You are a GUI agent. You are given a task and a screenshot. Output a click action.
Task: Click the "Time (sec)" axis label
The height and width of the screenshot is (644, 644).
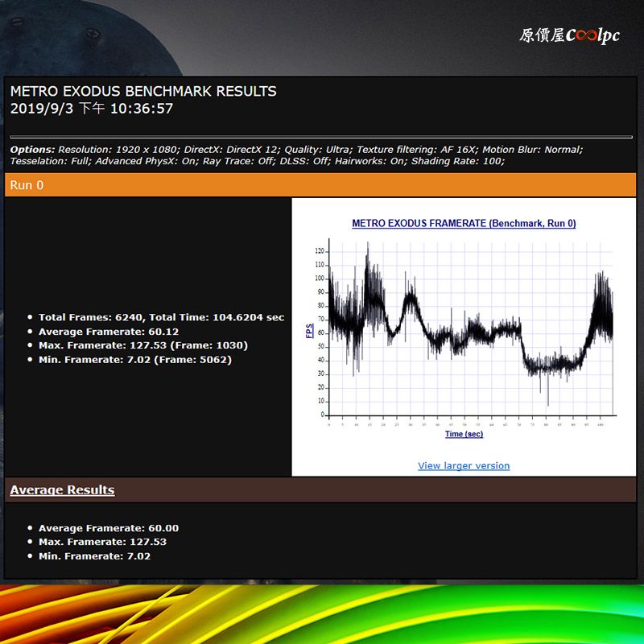pyautogui.click(x=464, y=434)
